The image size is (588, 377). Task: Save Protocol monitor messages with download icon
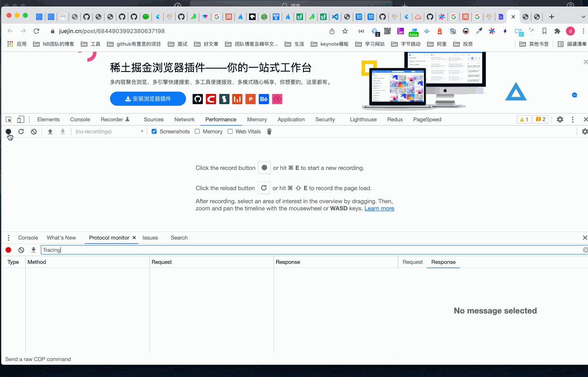[33, 250]
